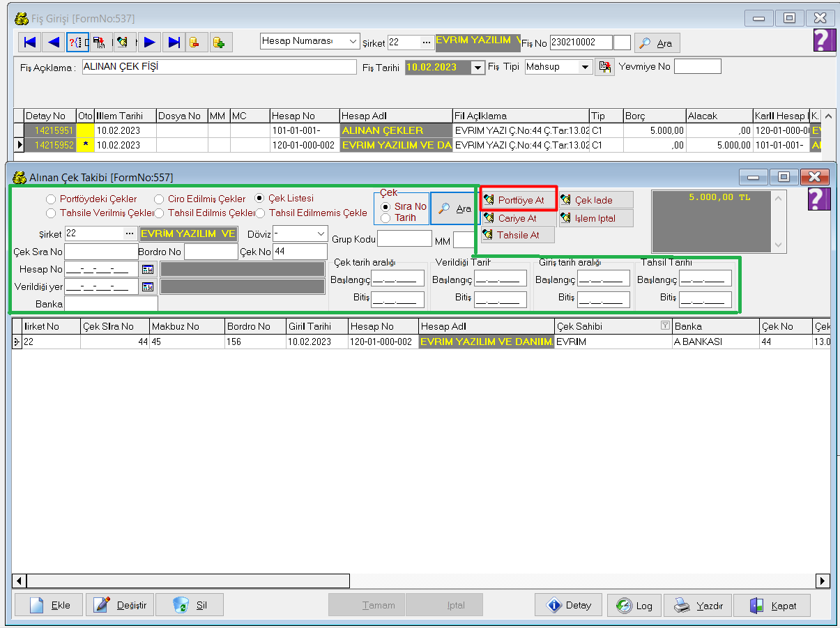Click the horizontal scrollbar right arrow in check list

(823, 581)
